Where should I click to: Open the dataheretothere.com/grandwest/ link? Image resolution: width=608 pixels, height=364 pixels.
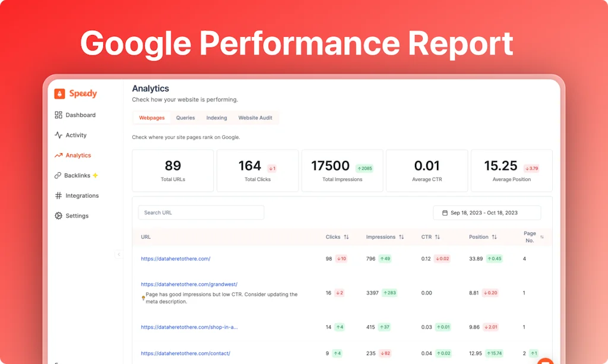point(189,284)
